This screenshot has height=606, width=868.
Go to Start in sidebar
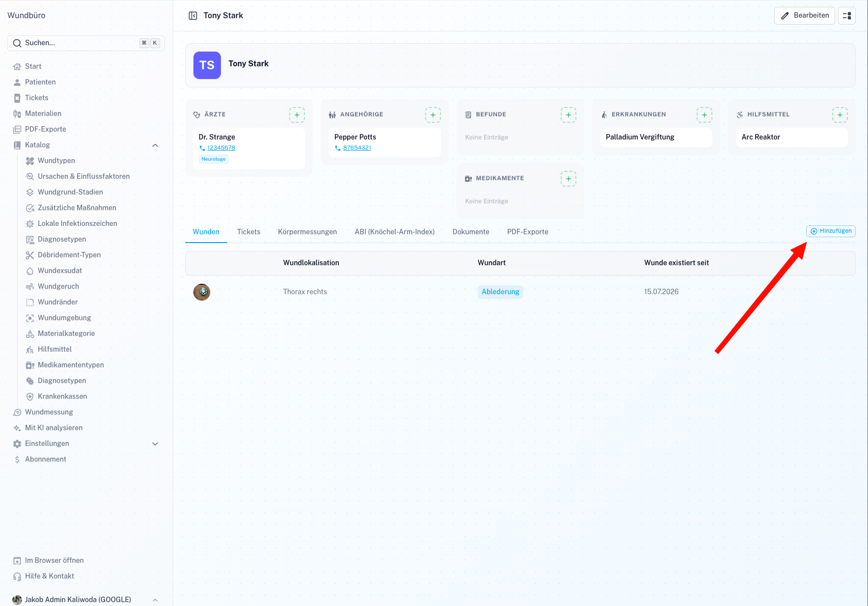click(x=33, y=66)
